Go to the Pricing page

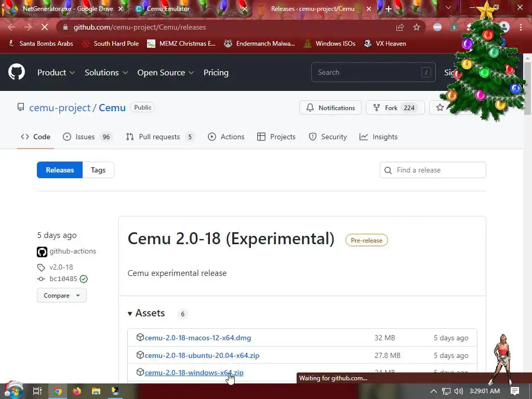tap(216, 73)
